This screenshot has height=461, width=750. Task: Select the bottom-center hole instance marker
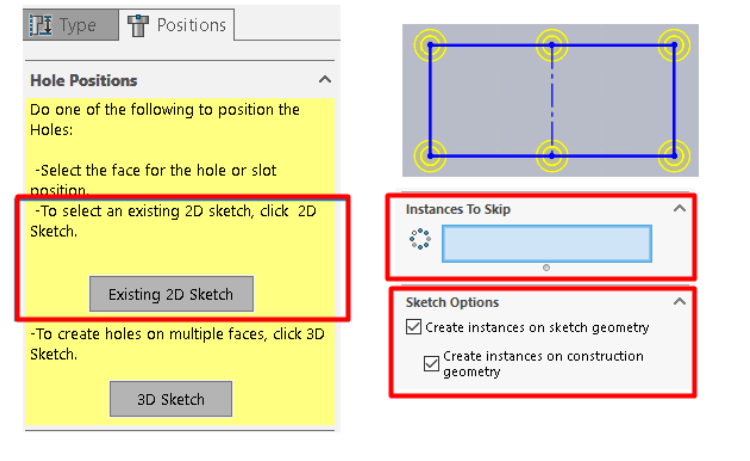(552, 155)
